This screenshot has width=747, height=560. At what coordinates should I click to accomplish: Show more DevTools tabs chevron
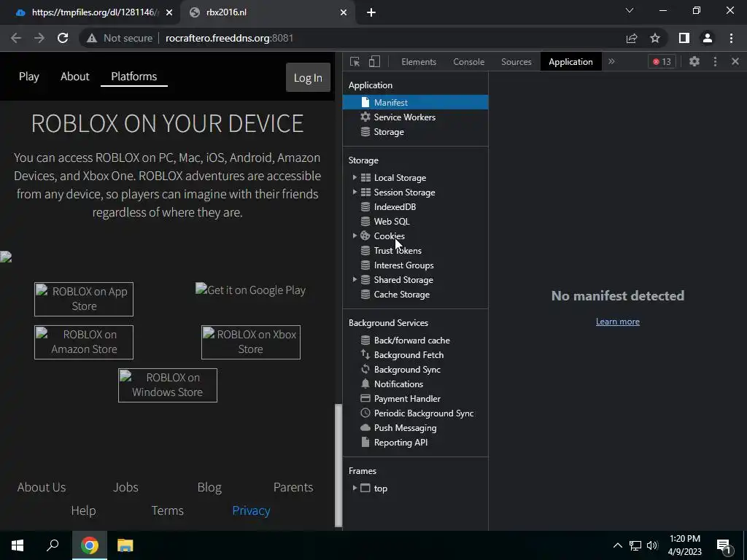click(x=611, y=61)
